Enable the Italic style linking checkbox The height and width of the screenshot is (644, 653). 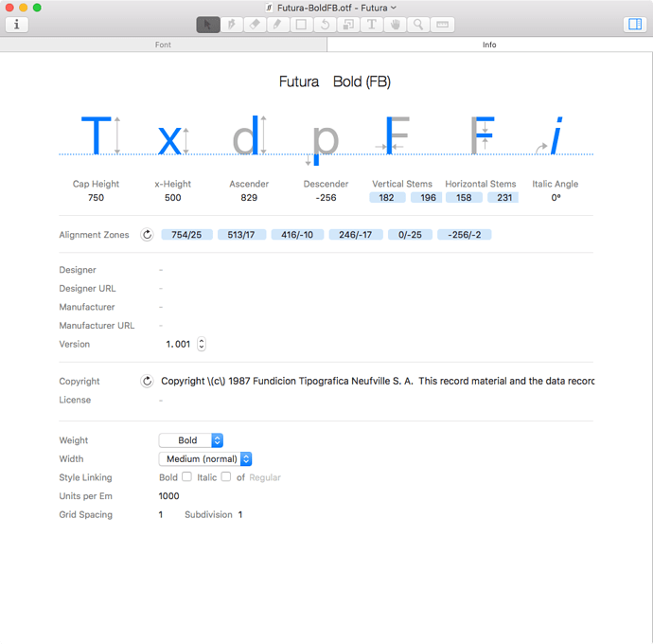pos(226,476)
